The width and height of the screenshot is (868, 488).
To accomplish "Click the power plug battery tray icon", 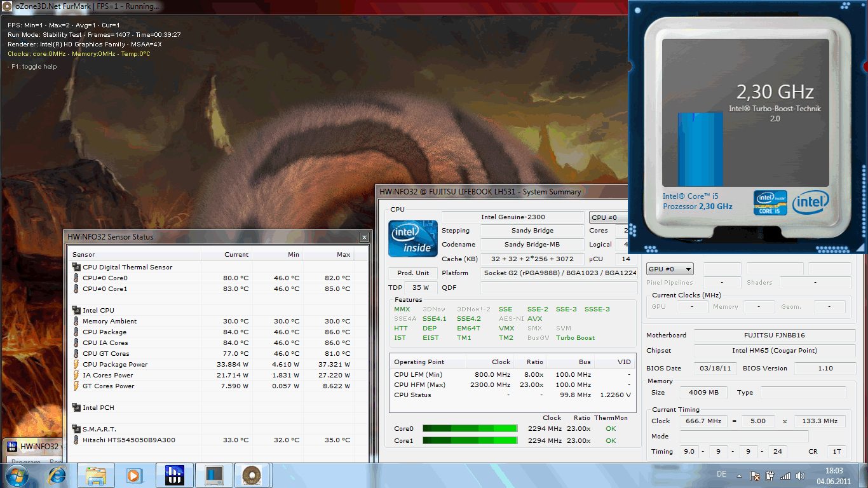I will [x=770, y=475].
